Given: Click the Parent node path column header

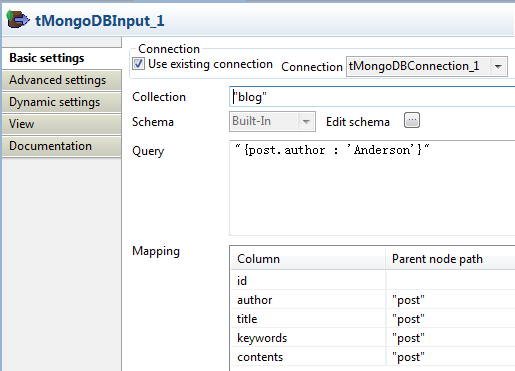Looking at the screenshot, I should pos(451,259).
